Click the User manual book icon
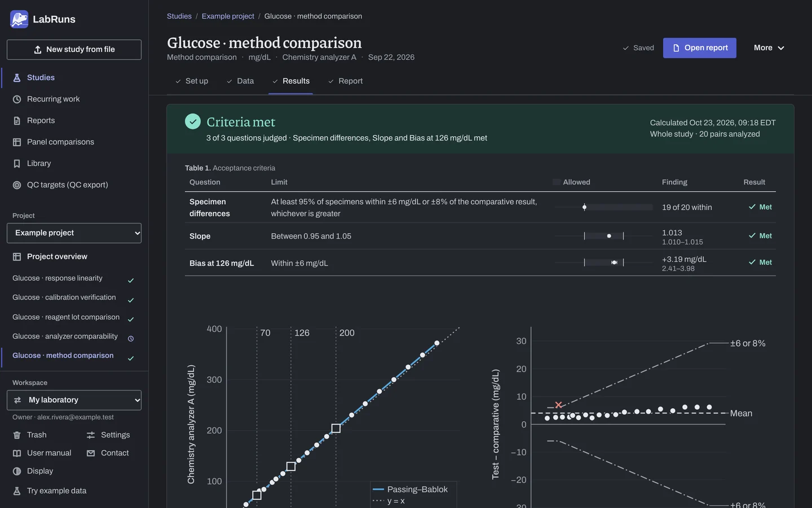 [x=17, y=453]
